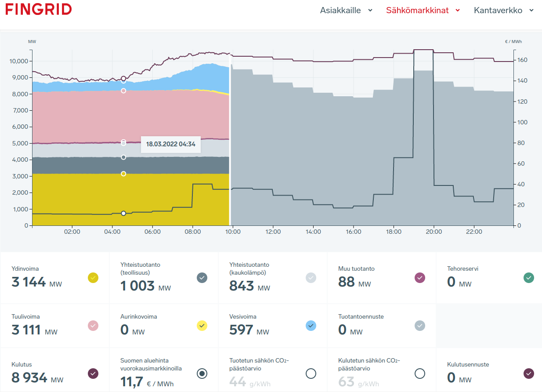Toggle Muu tuotanto purple check icon
The image size is (542, 392).
point(420,278)
